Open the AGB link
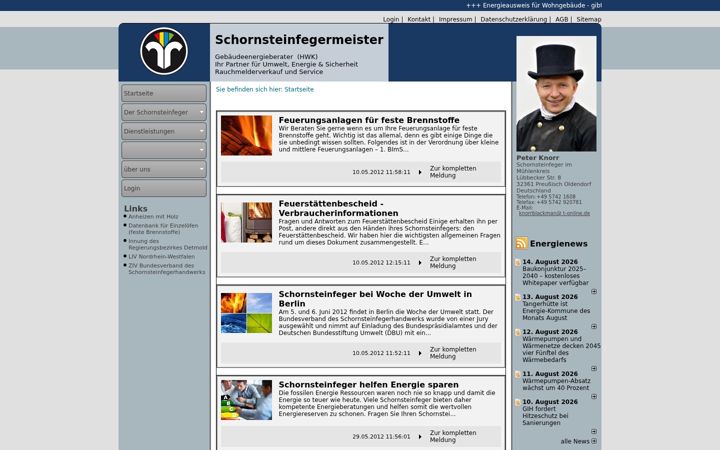The image size is (720, 450). tap(562, 19)
